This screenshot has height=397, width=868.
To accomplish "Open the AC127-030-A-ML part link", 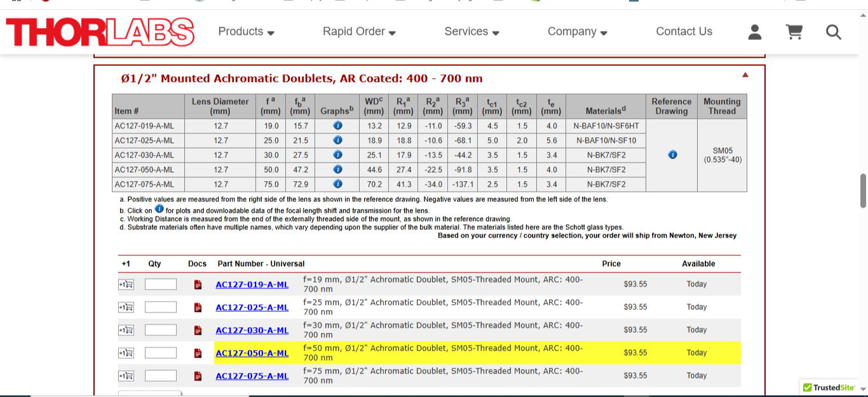I will pyautogui.click(x=252, y=330).
